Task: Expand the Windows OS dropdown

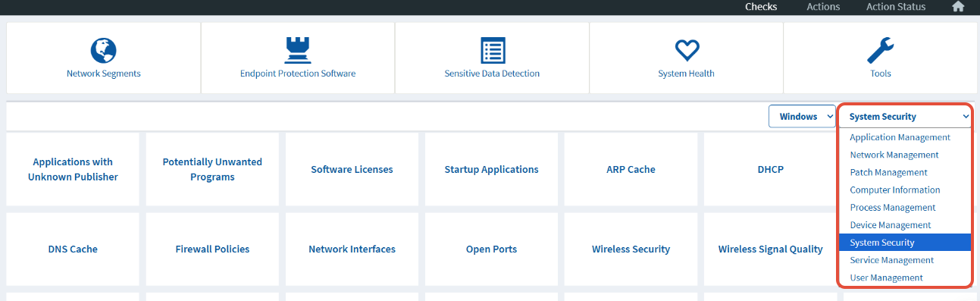Action: tap(802, 117)
